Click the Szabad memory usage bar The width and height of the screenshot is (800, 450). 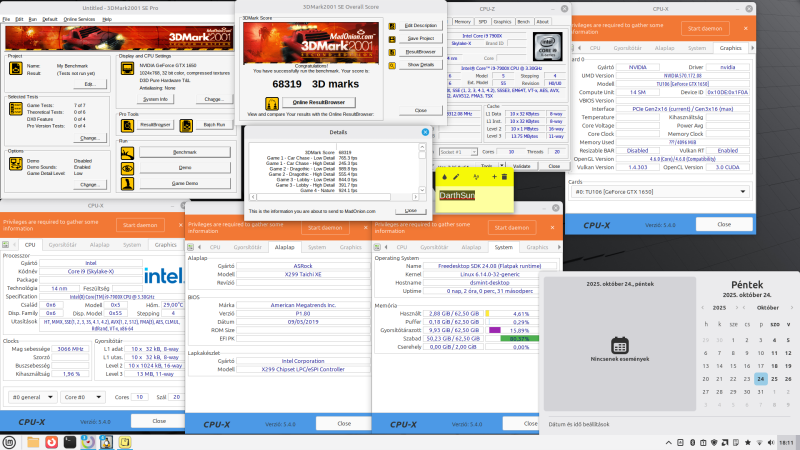[x=512, y=338]
